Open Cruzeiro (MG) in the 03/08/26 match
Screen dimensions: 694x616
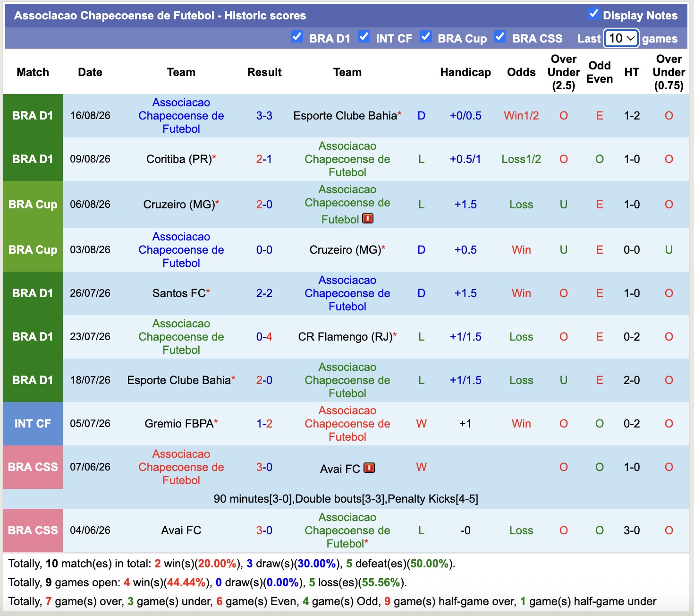pyautogui.click(x=345, y=250)
